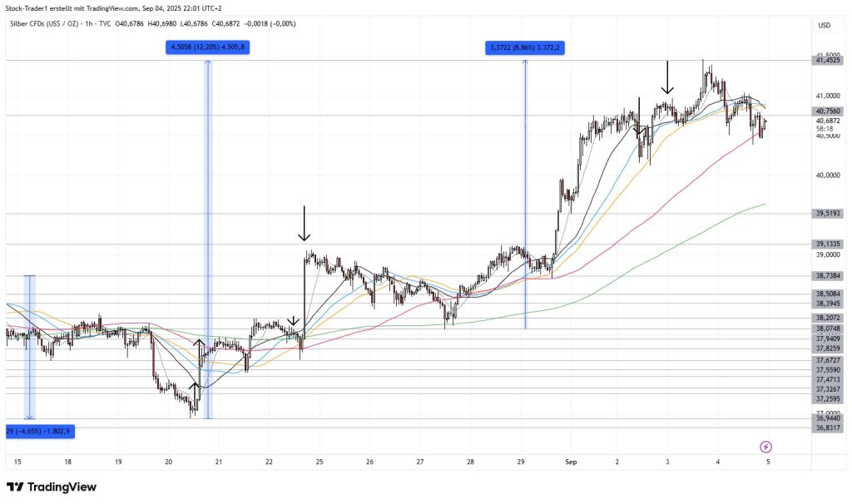This screenshot has height=504, width=852.
Task: Open the USD currency selector
Action: 825,25
